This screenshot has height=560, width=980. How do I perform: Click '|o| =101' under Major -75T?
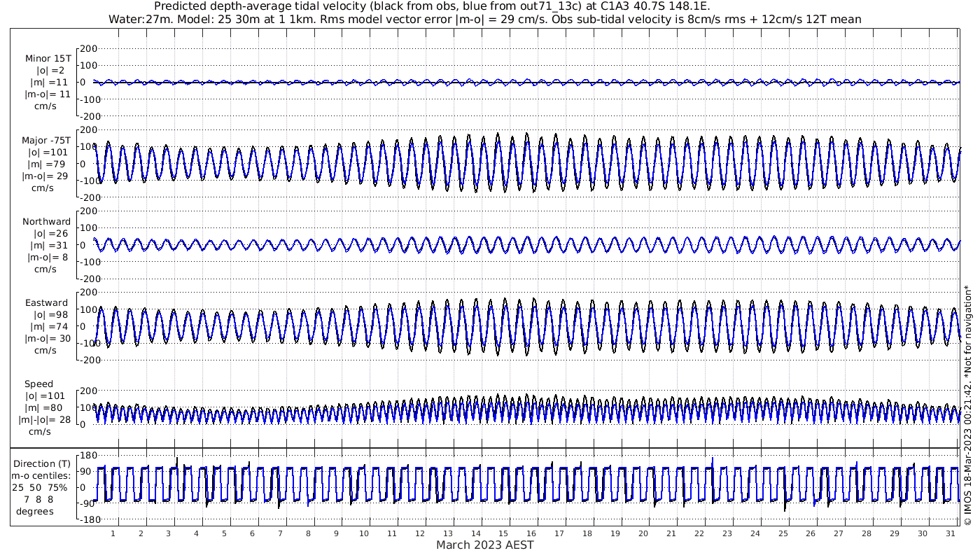(x=48, y=153)
